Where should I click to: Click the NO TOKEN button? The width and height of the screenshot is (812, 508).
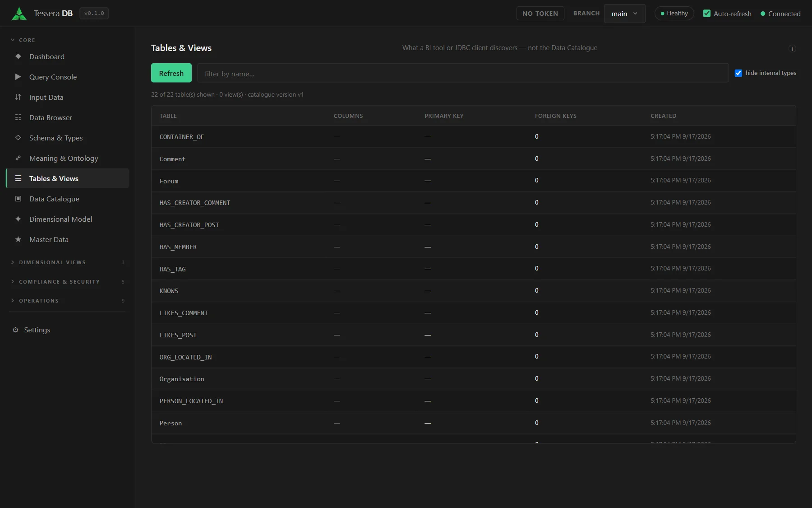pyautogui.click(x=540, y=14)
